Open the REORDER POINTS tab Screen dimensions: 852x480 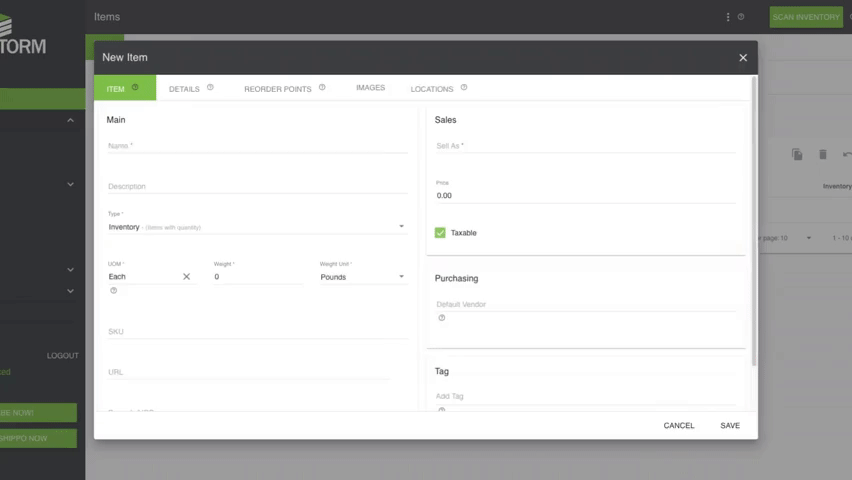(x=278, y=89)
